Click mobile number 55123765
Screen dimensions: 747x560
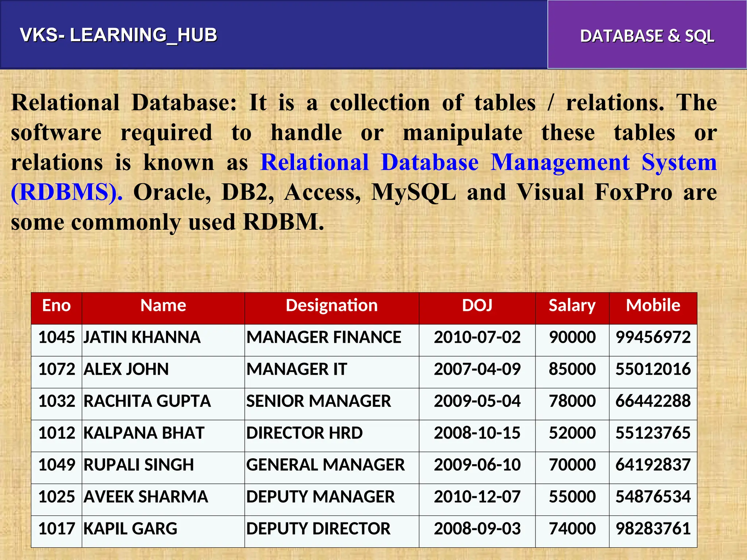[x=653, y=433]
